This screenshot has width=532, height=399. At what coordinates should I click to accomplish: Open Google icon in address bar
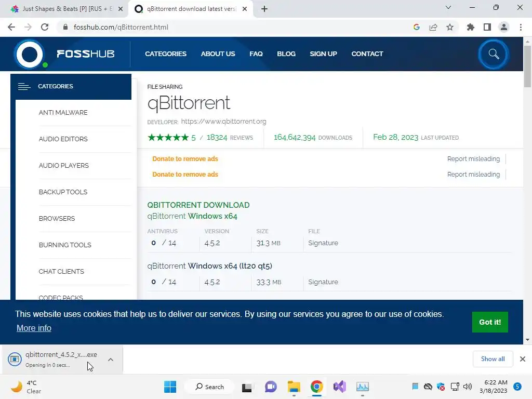(416, 27)
